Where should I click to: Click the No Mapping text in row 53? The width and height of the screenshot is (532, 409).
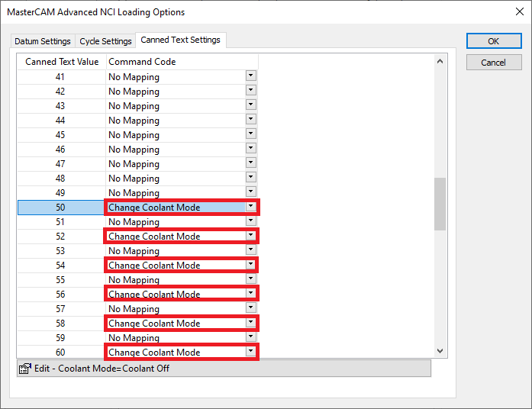134,251
